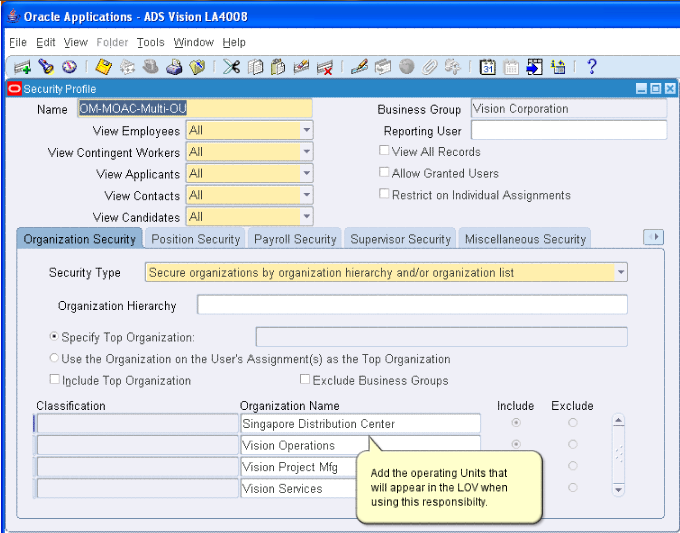
Task: Click the Vision Project Mfg organization row
Action: point(299,467)
